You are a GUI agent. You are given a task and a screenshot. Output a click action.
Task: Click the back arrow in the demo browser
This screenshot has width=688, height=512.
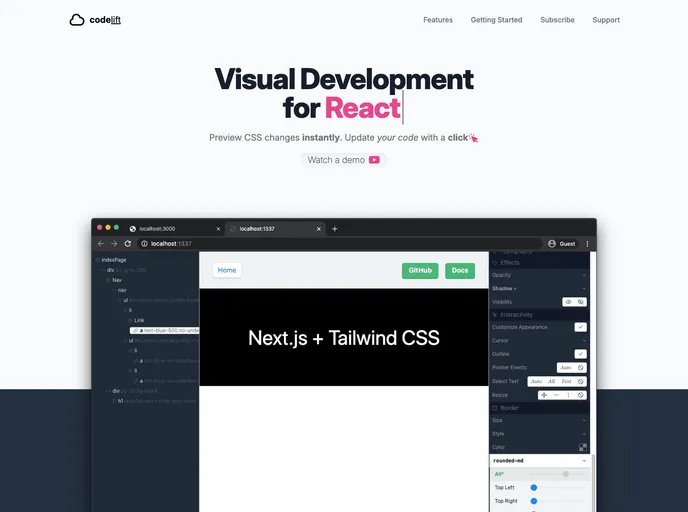tap(101, 243)
